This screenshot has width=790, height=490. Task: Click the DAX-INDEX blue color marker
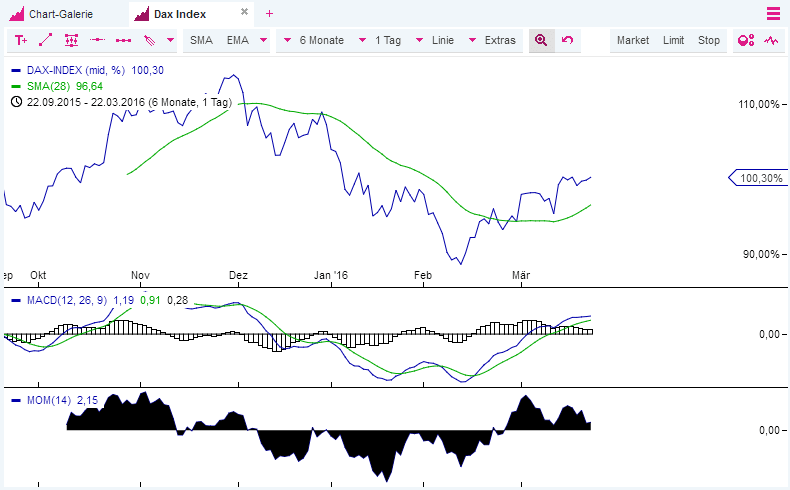16,71
